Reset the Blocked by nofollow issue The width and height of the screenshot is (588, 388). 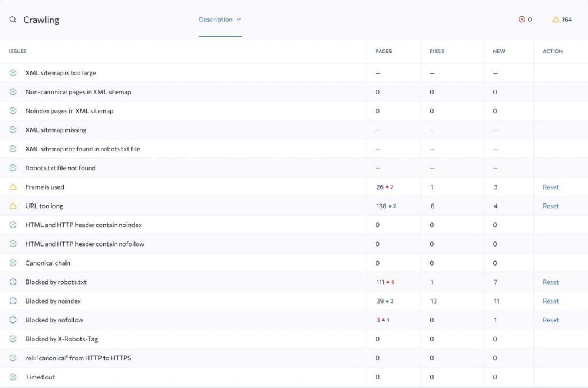pos(550,320)
